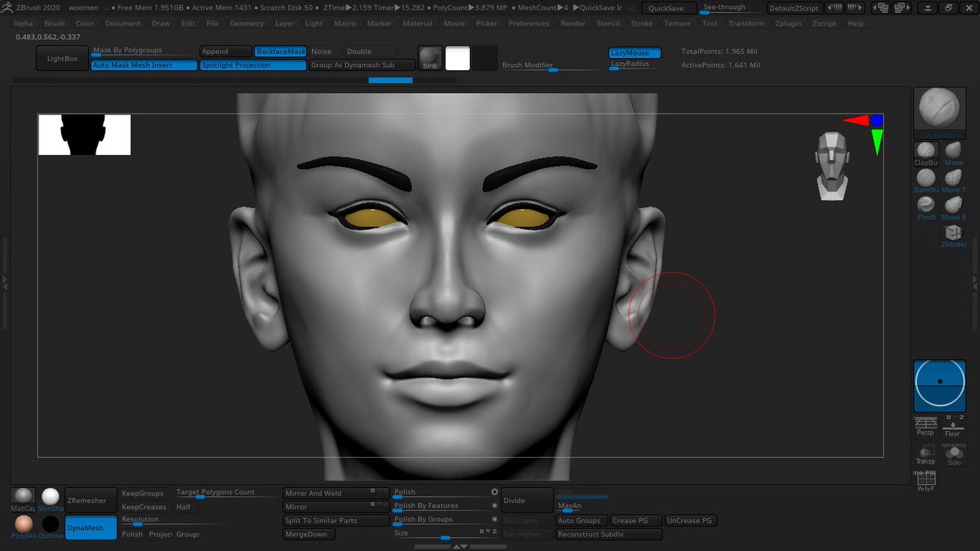Click the ZRemesher button
The width and height of the screenshot is (980, 551).
[x=91, y=500]
